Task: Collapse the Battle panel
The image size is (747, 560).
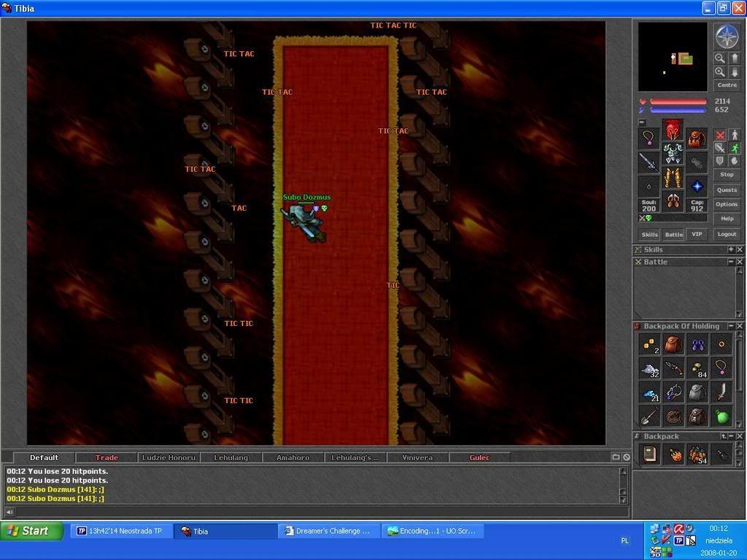Action: [731, 262]
